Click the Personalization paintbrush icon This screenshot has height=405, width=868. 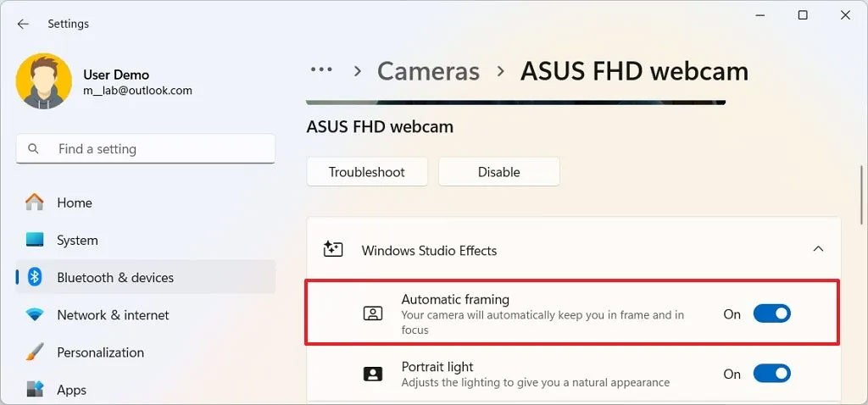click(x=35, y=352)
